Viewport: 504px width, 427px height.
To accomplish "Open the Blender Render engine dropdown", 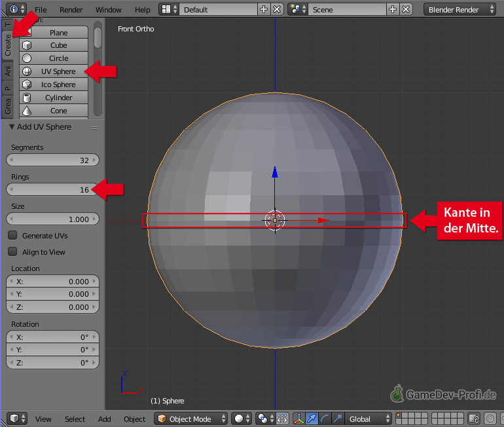I will (461, 10).
